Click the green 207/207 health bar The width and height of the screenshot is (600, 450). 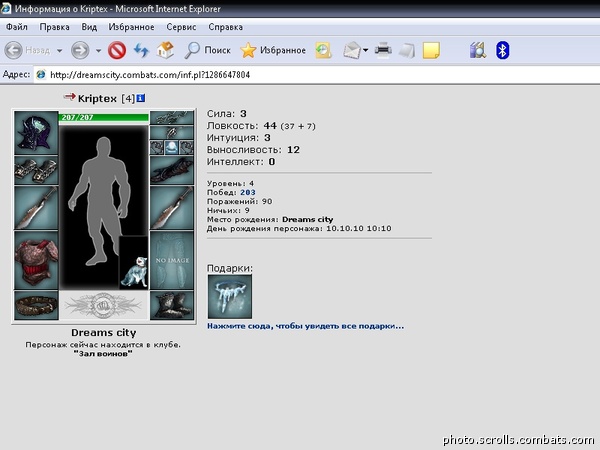(x=103, y=117)
